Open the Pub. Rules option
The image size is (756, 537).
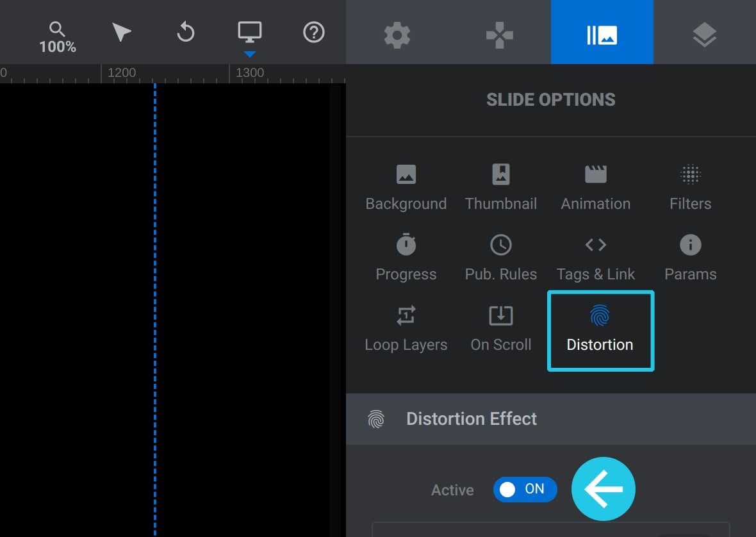tap(501, 258)
